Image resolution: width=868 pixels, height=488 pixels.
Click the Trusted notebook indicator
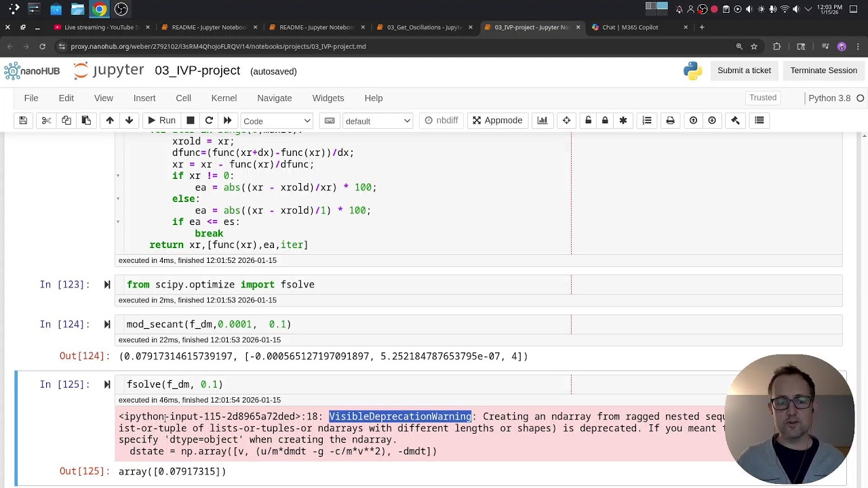[x=763, y=98]
